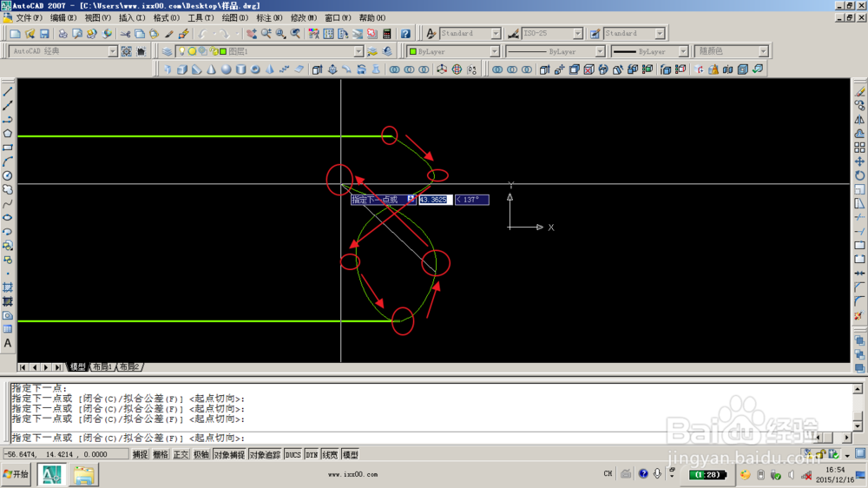Screen dimensions: 868x488
Task: Click the Undo arrow icon
Action: coord(203,34)
